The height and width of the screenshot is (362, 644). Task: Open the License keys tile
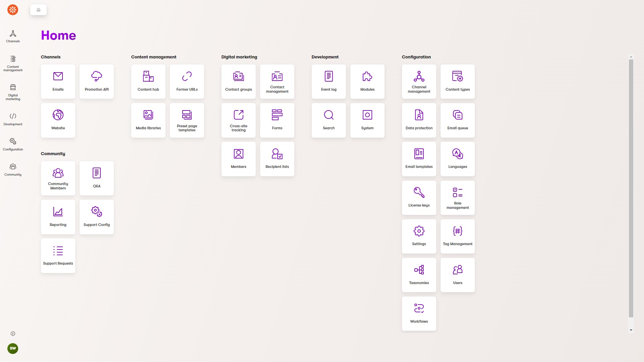click(419, 198)
